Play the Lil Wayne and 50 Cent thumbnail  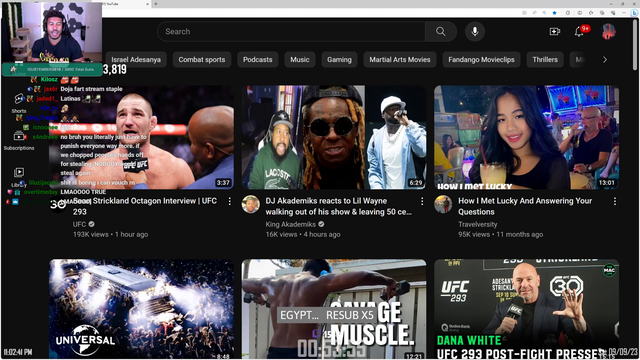point(334,137)
